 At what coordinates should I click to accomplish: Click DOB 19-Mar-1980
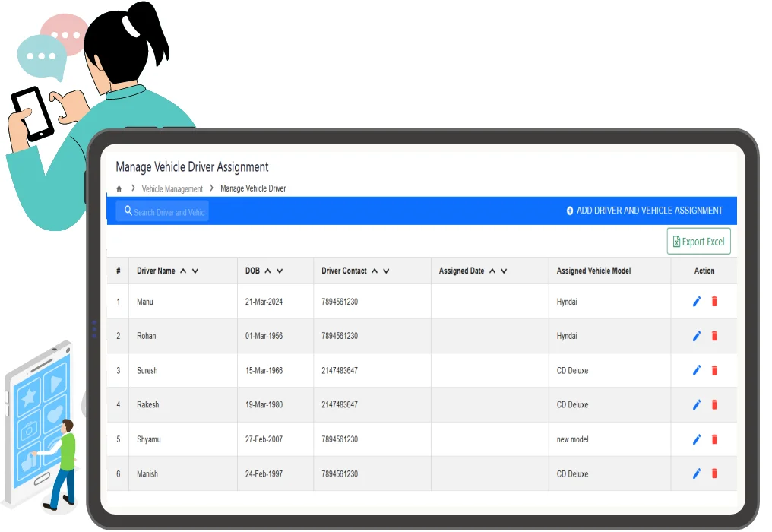(x=264, y=405)
